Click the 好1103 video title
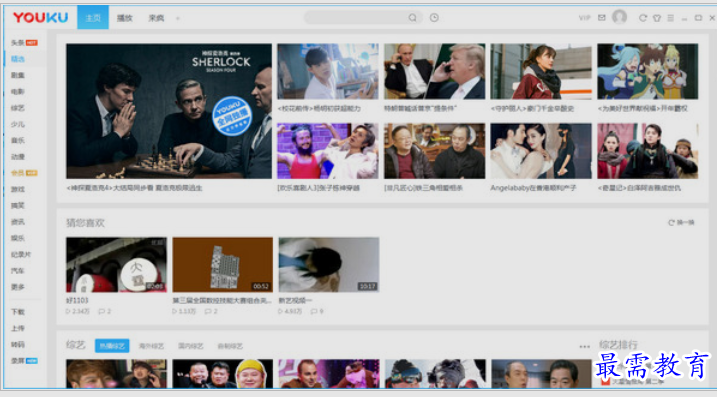This screenshot has width=717, height=397. click(x=77, y=300)
